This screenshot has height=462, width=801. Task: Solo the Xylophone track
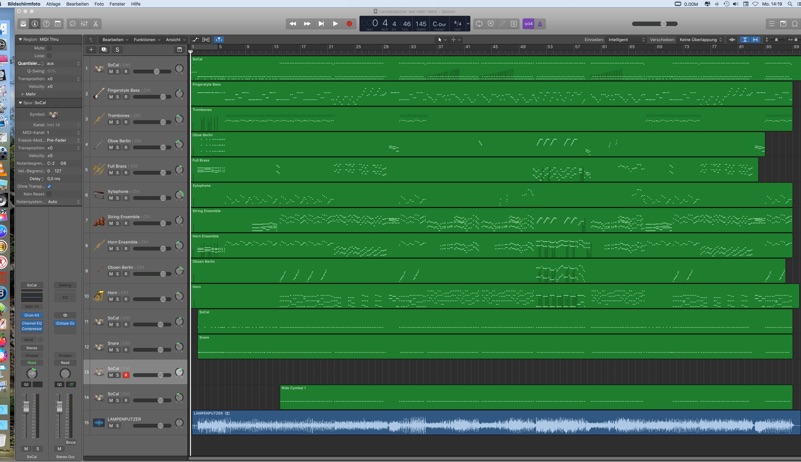117,198
